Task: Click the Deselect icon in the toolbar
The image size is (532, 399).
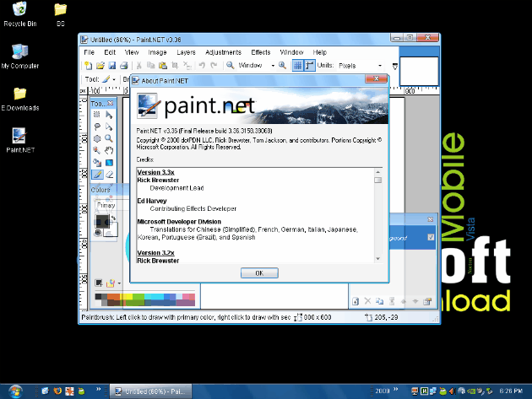Action: [187, 66]
